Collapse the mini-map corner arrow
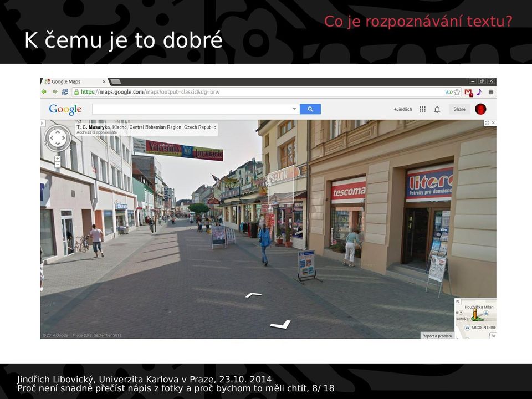The image size is (532, 399). point(458,301)
